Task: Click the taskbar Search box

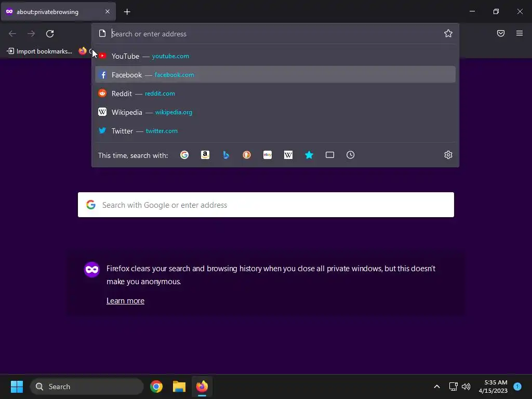Action: [x=87, y=387]
